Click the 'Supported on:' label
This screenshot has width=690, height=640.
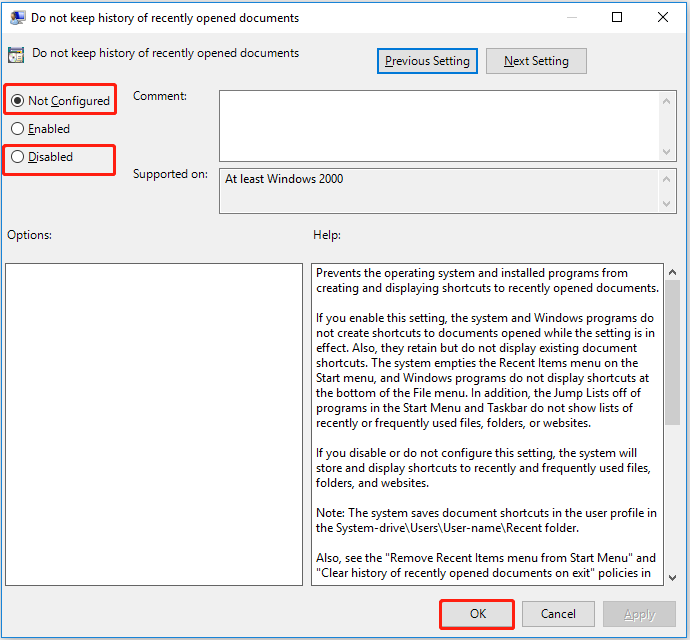click(x=170, y=174)
